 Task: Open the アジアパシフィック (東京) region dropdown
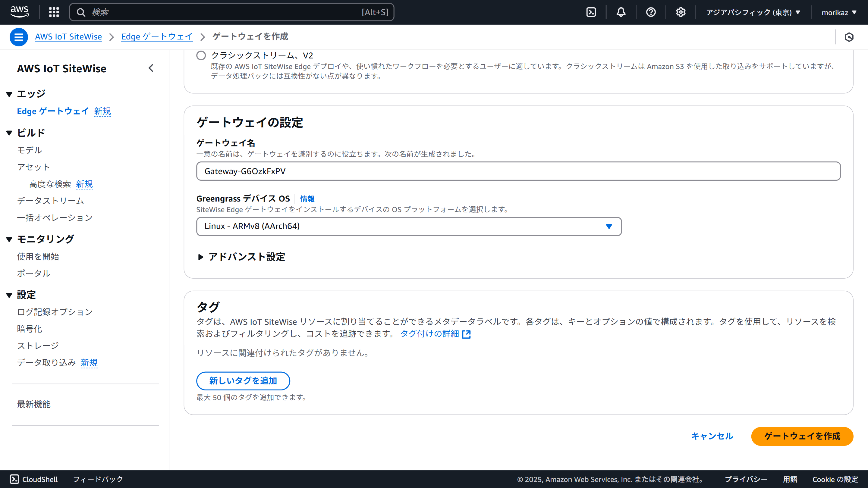(753, 12)
